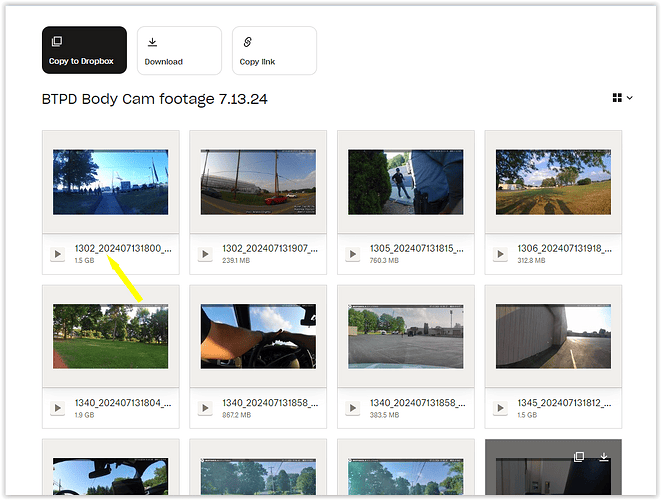Click the file name 1305_202407131815_...

click(x=416, y=248)
